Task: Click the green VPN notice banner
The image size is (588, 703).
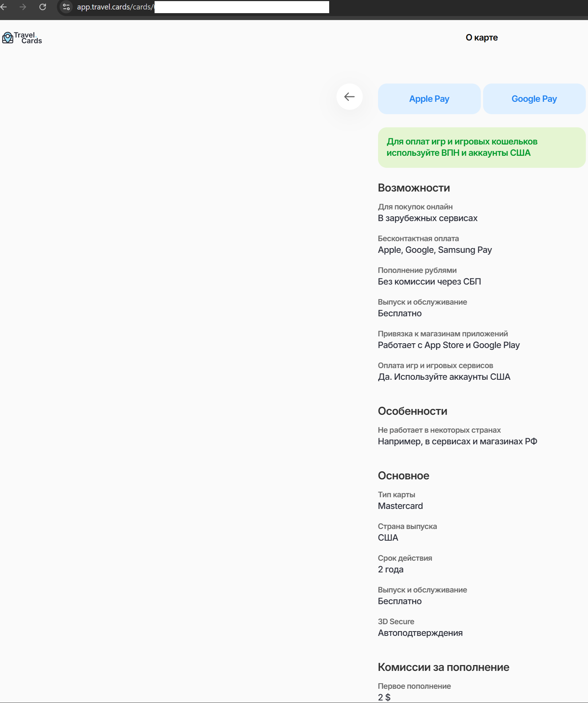Action: click(x=482, y=147)
